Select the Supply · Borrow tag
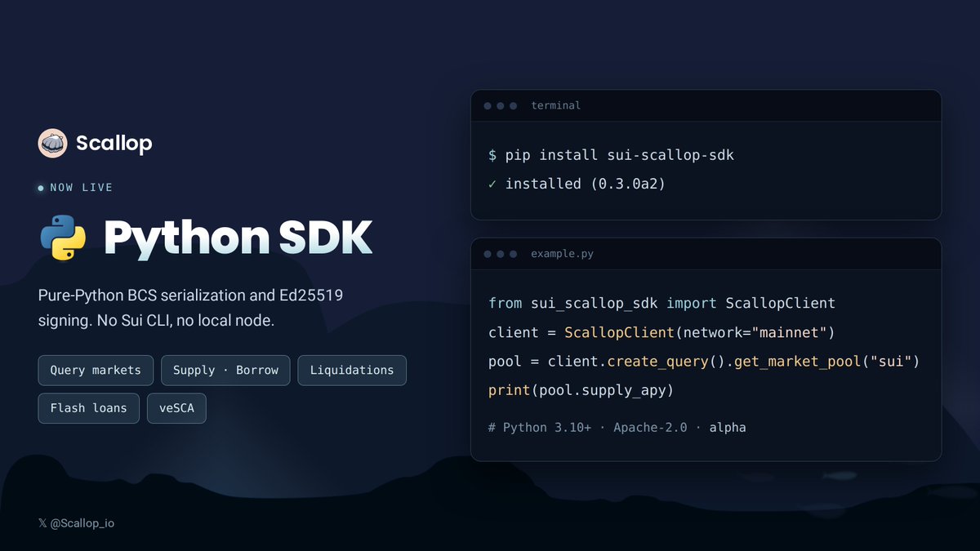The image size is (980, 551). tap(225, 370)
